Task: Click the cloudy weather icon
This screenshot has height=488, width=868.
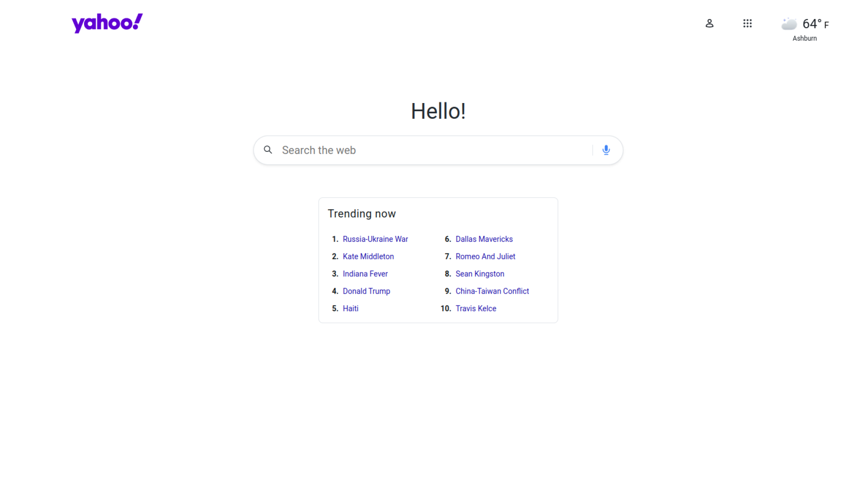Action: (789, 24)
